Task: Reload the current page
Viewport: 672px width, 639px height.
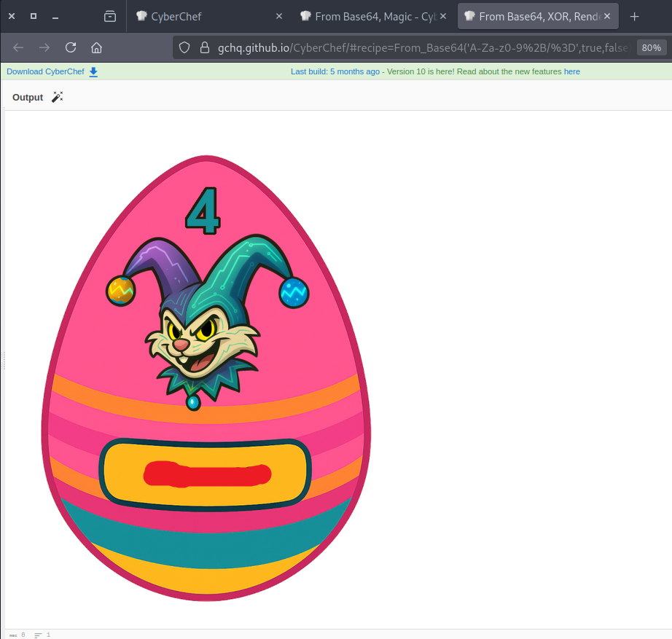Action: 71,47
